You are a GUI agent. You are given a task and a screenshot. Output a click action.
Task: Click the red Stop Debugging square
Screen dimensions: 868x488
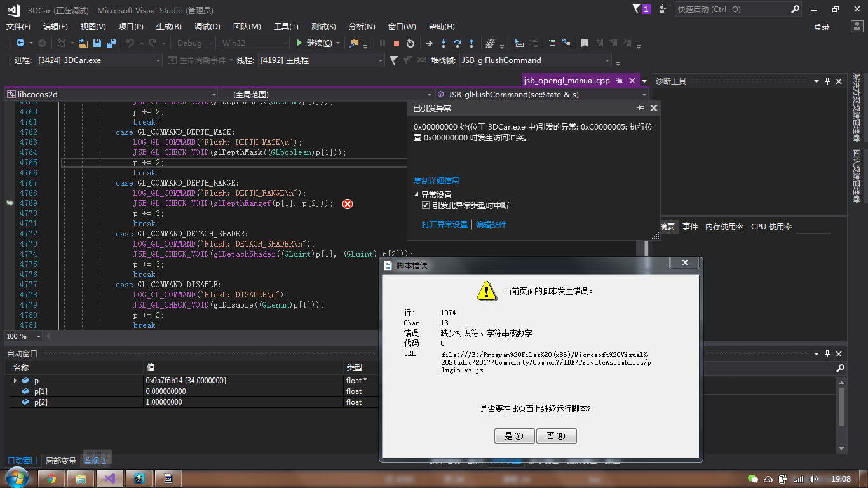coord(397,43)
